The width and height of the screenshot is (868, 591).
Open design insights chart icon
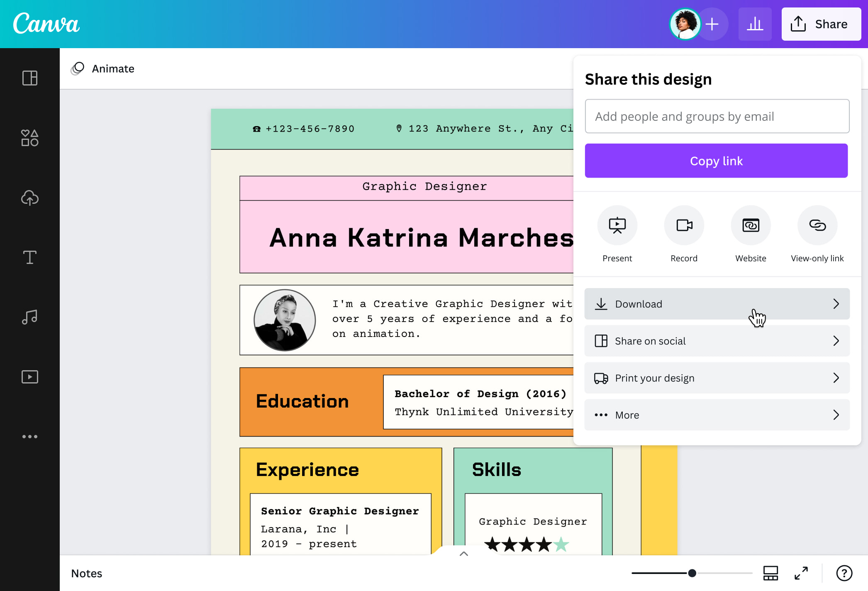755,24
